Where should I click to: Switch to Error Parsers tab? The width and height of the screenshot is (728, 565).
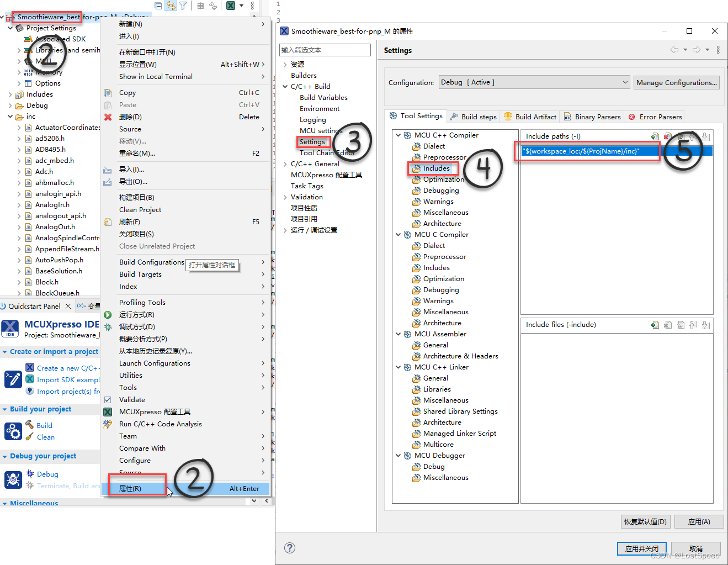tap(655, 117)
